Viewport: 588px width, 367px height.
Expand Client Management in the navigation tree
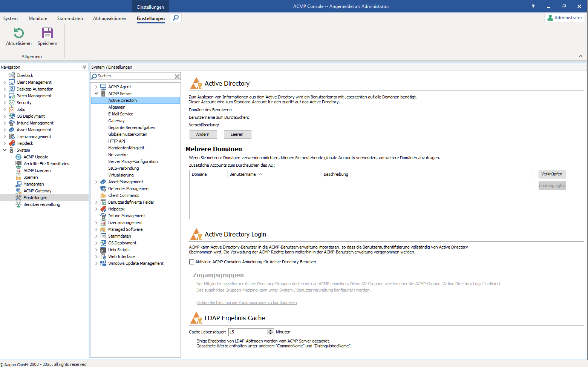pyautogui.click(x=5, y=82)
